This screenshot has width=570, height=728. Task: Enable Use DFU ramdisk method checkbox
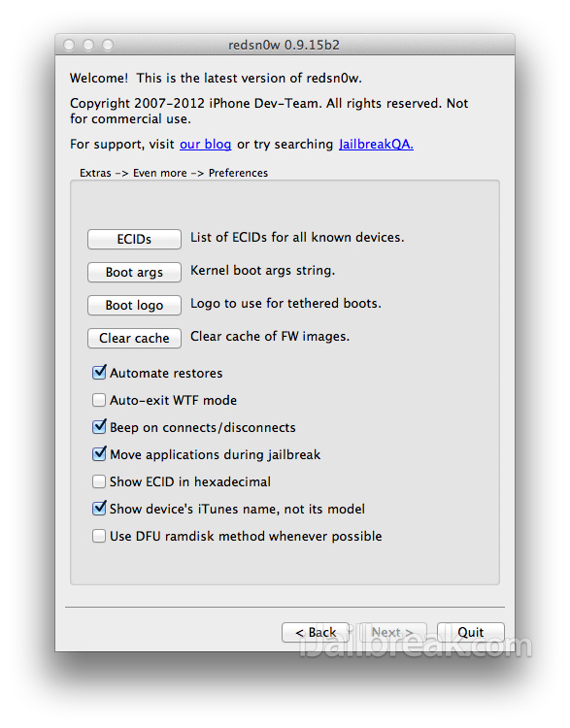pos(99,536)
